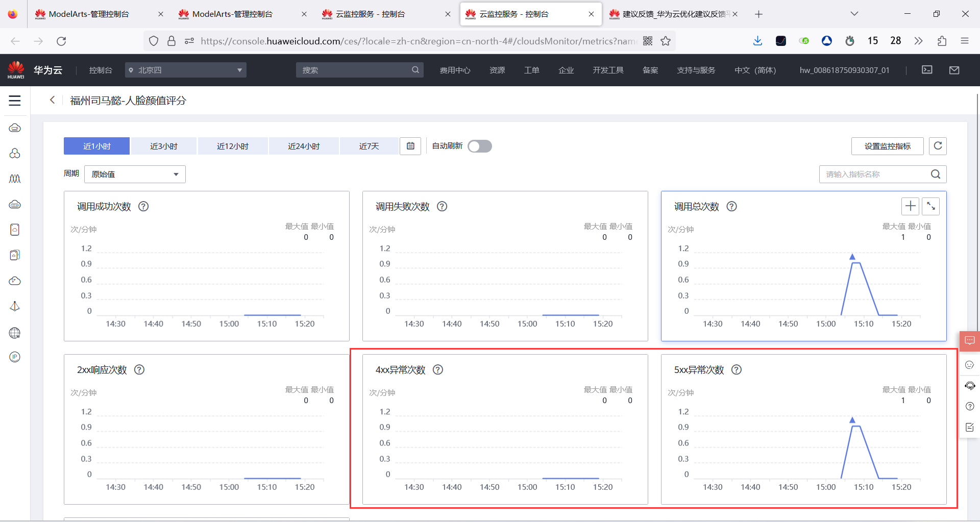
Task: Open the customer service headset icon
Action: (970, 386)
